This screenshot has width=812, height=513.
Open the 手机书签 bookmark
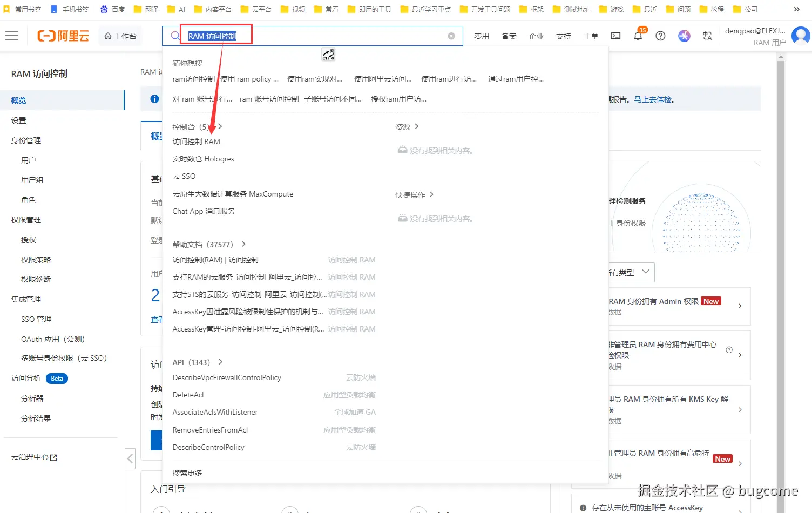pos(70,9)
